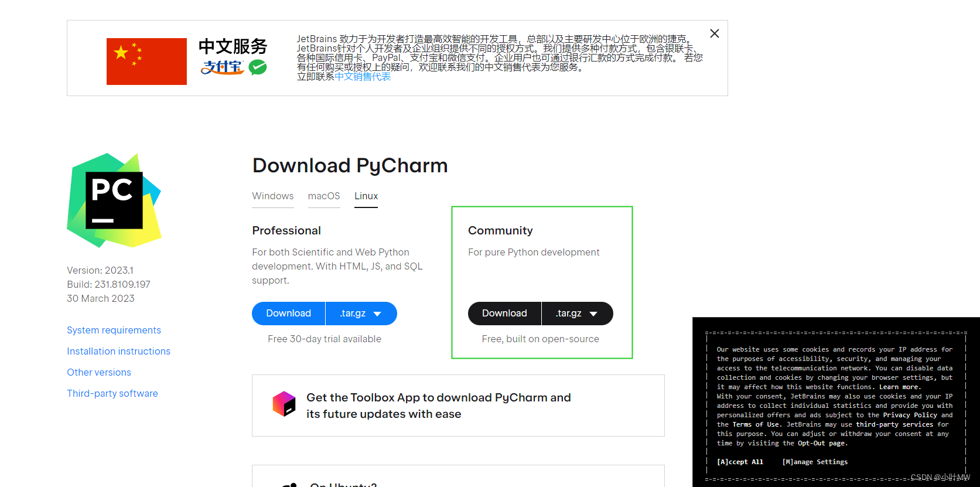Open System requirements link

coord(114,330)
